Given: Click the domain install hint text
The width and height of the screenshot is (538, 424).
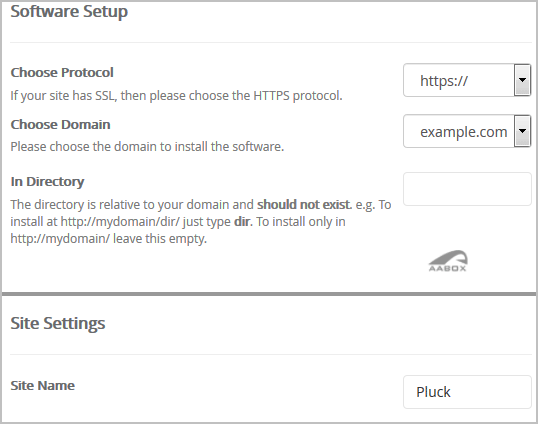Looking at the screenshot, I should (x=147, y=146).
